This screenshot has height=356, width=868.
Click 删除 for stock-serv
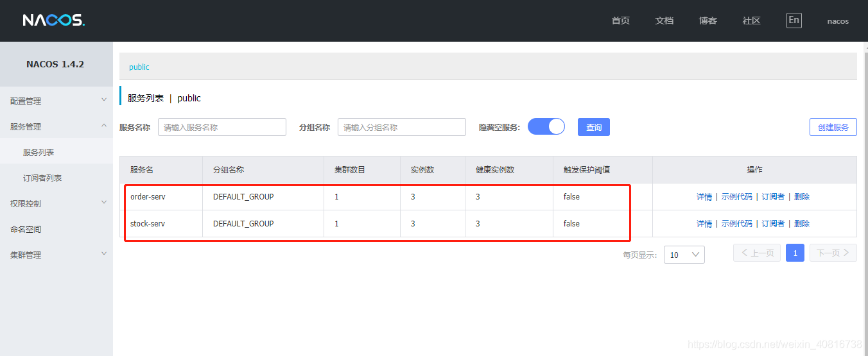point(802,224)
